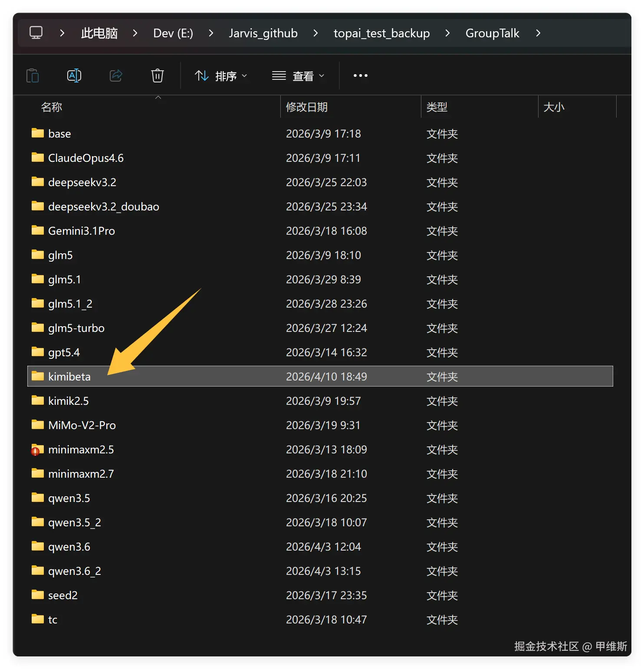
Task: Select the MiMo-V2-Pro folder icon
Action: tap(38, 424)
